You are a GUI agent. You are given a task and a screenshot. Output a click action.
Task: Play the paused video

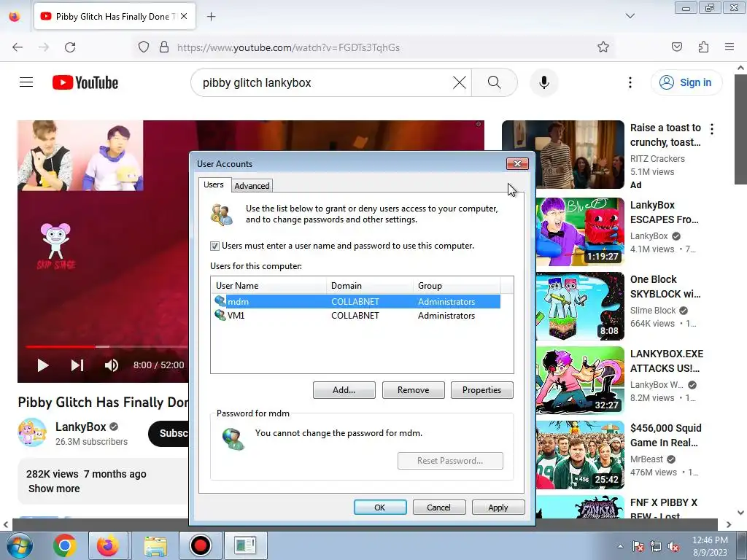[43, 365]
